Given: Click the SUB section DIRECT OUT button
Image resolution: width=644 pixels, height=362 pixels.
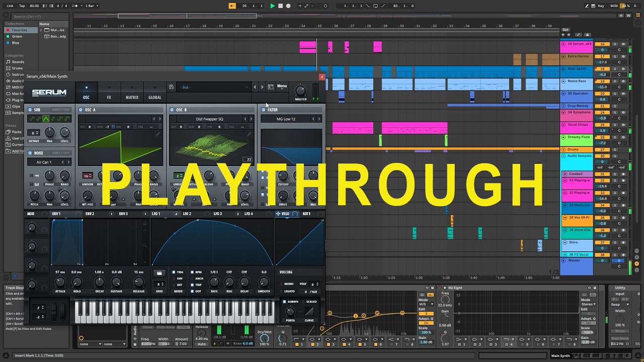Looking at the screenshot, I should coord(61,110).
